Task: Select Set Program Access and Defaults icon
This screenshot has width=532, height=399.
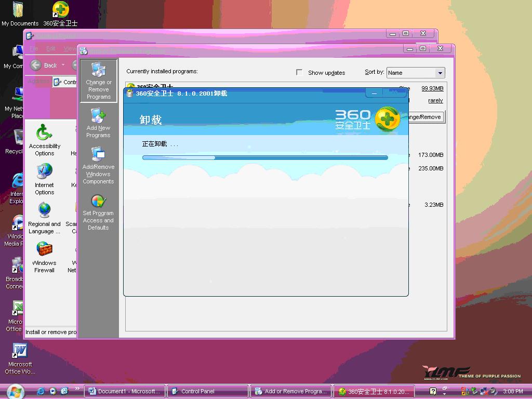Action: (98, 212)
